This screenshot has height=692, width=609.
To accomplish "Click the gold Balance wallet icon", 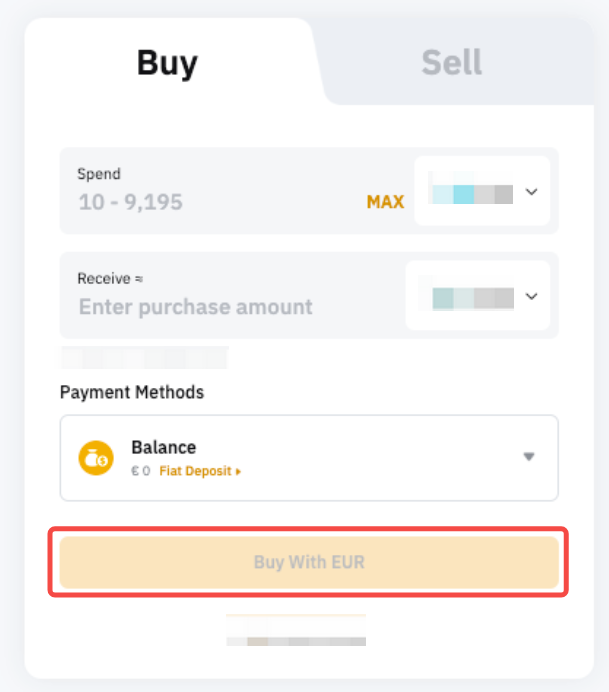I will pyautogui.click(x=96, y=458).
